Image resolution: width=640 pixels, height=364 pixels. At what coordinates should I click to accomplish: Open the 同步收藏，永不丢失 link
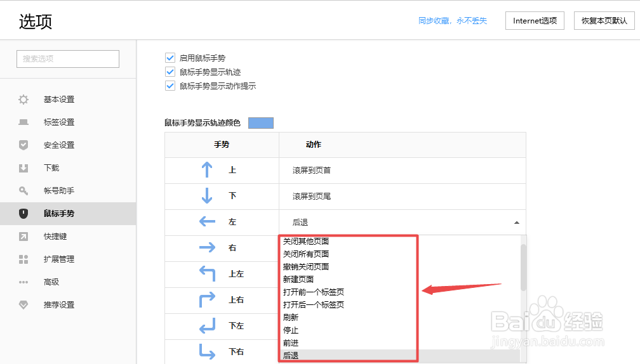(453, 21)
